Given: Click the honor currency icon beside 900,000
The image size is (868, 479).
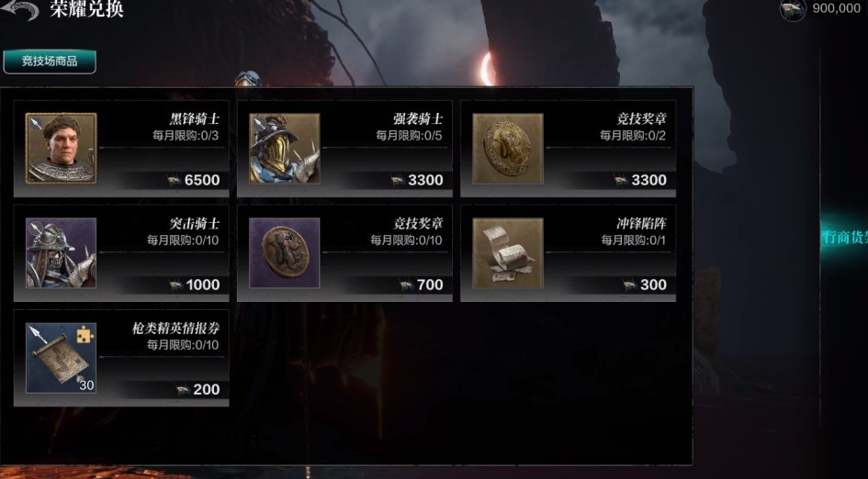Looking at the screenshot, I should pos(794,9).
